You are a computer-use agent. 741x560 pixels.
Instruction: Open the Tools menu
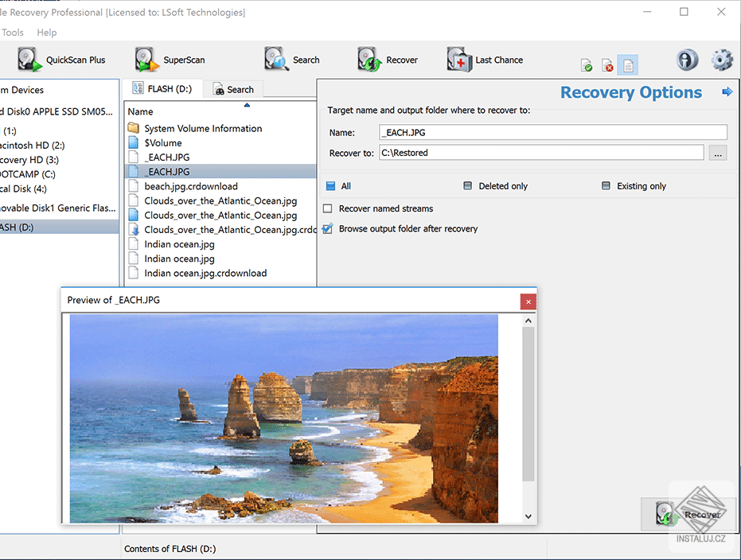pyautogui.click(x=13, y=33)
